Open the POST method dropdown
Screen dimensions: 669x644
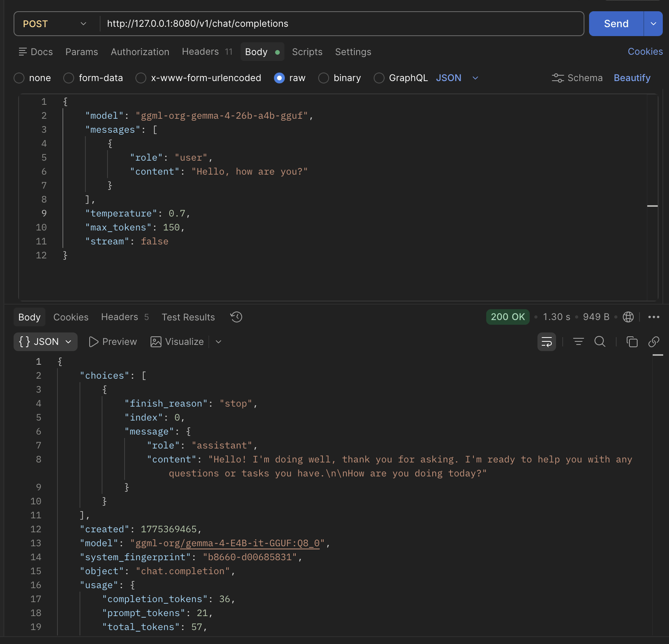pyautogui.click(x=55, y=24)
